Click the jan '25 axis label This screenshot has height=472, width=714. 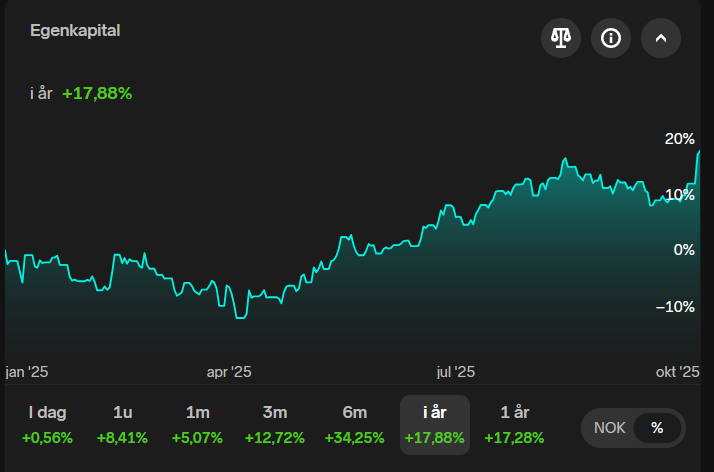click(x=27, y=371)
